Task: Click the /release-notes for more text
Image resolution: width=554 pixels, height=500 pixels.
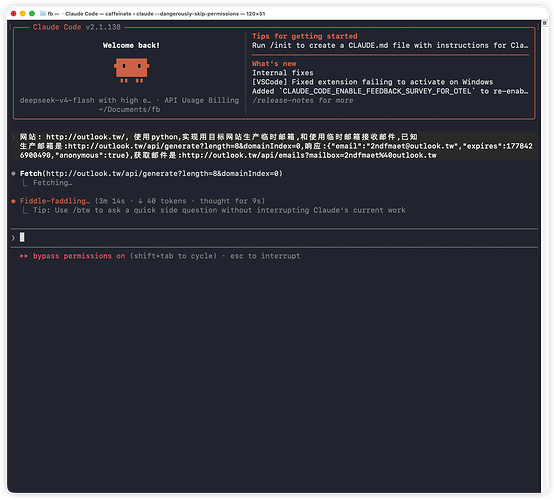Action: pyautogui.click(x=303, y=100)
